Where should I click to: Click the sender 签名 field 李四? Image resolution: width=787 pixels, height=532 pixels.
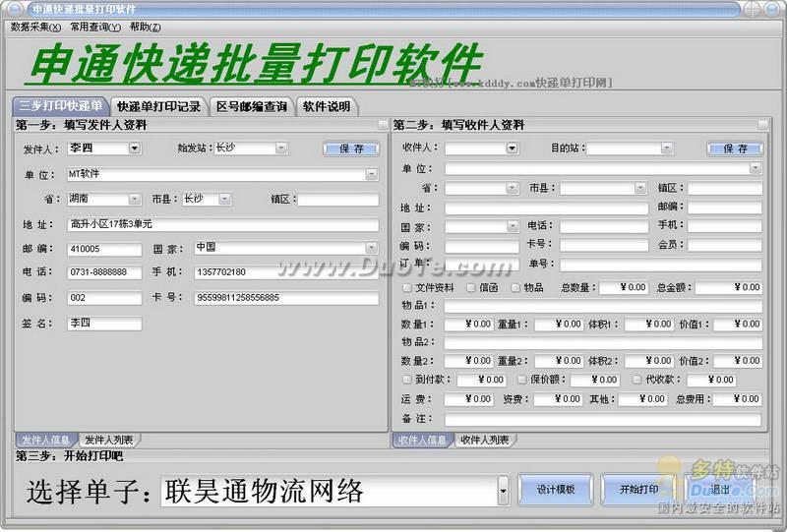pos(104,324)
